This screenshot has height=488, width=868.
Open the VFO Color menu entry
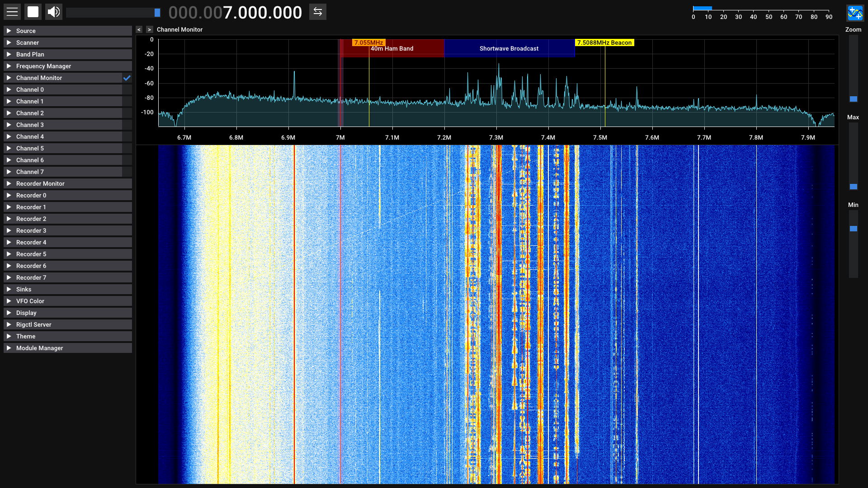[30, 301]
